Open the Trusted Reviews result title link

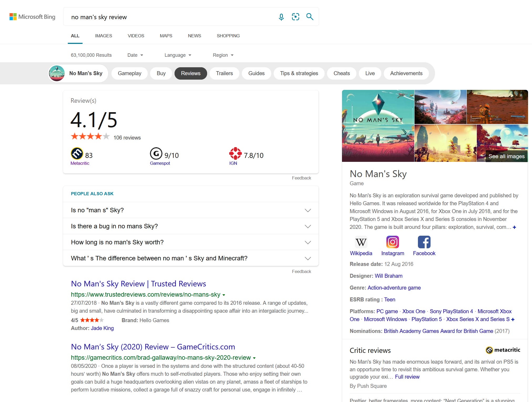pyautogui.click(x=138, y=284)
